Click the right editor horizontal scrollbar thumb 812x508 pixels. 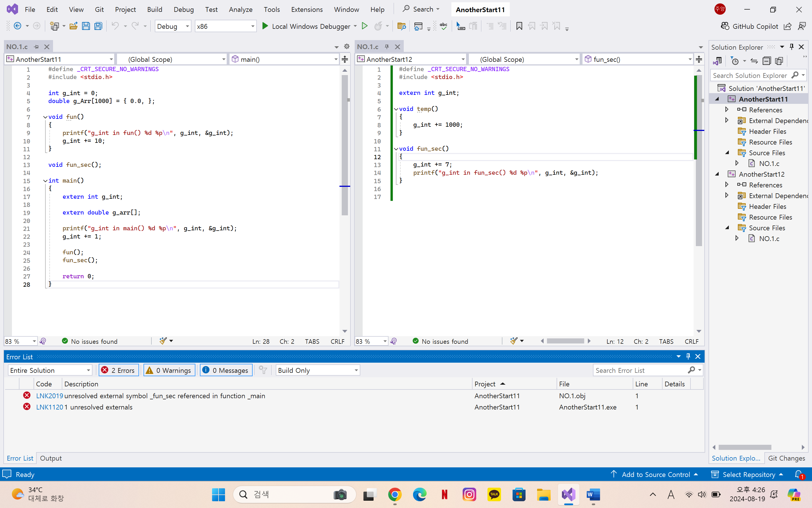pos(565,341)
